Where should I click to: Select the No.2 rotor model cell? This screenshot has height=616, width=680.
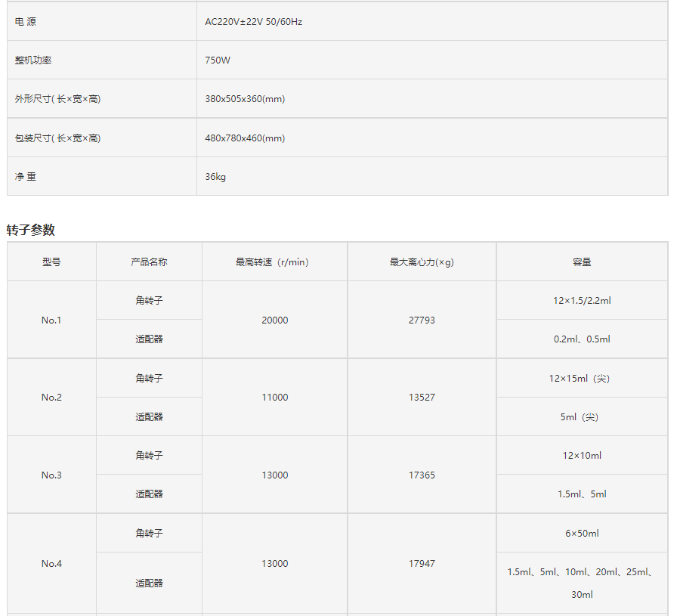pos(51,398)
